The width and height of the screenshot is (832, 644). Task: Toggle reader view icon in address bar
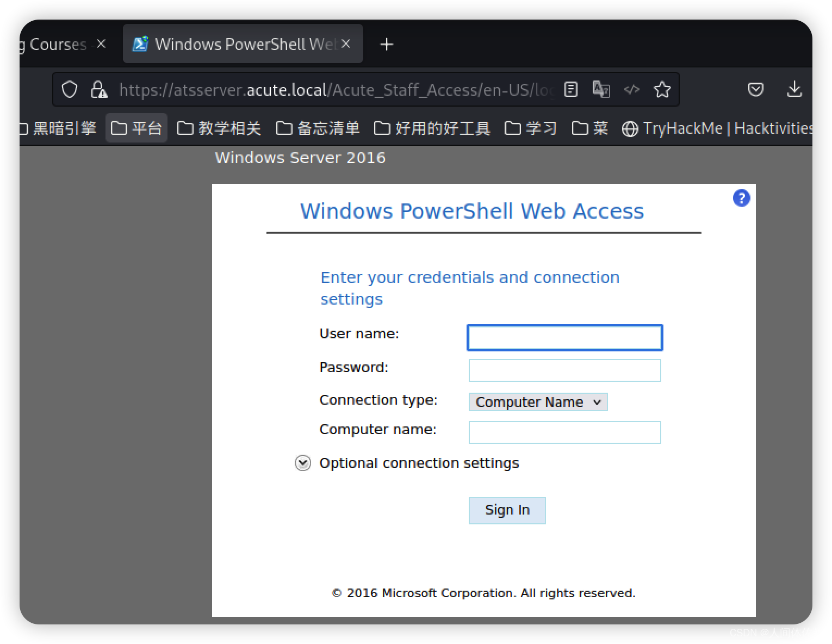[570, 89]
